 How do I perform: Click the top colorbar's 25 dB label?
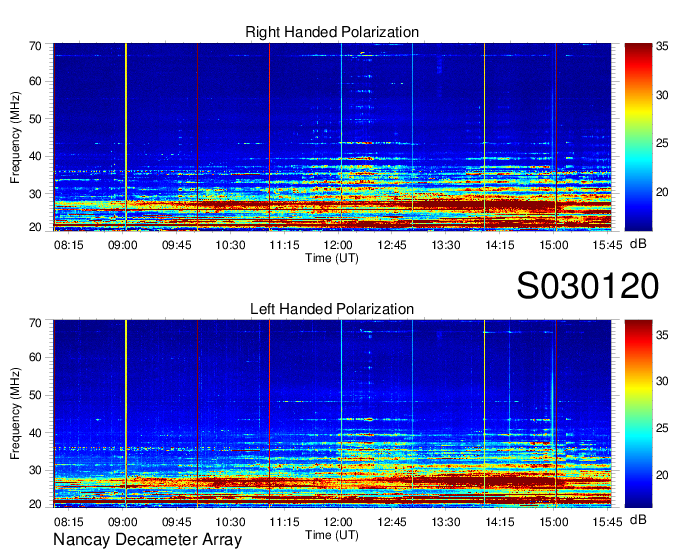point(662,143)
